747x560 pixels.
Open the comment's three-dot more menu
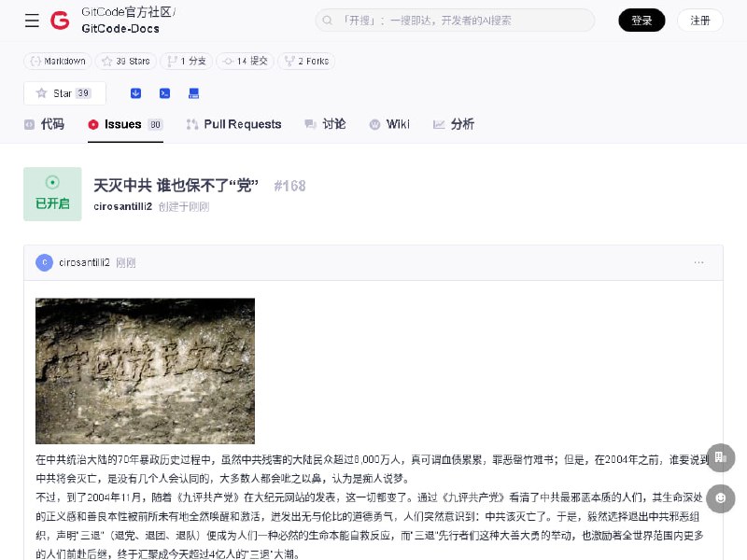[x=698, y=263]
